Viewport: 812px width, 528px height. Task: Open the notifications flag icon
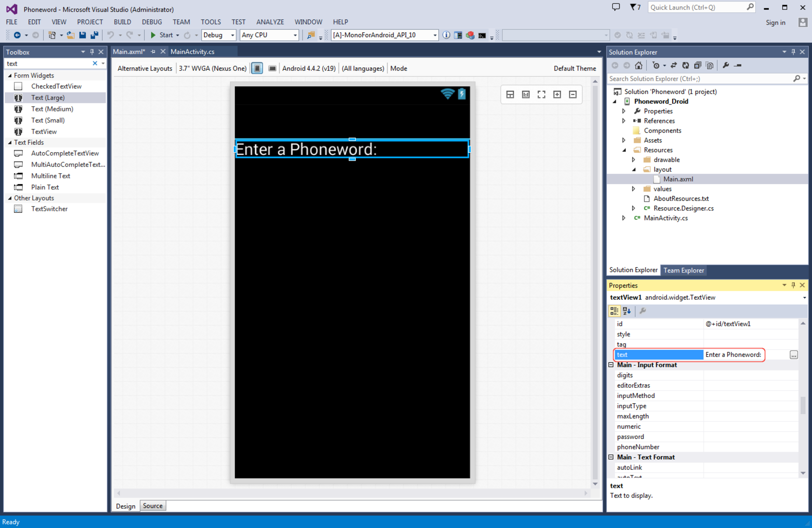(633, 7)
